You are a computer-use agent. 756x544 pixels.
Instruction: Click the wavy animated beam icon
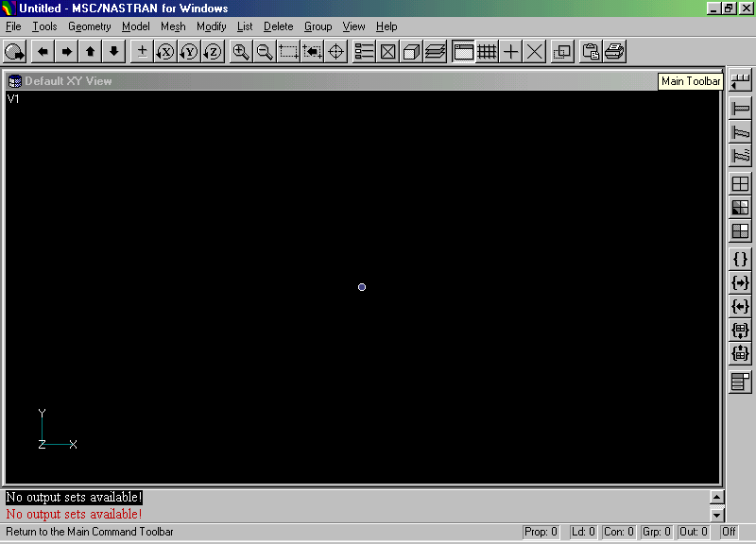[x=740, y=155]
